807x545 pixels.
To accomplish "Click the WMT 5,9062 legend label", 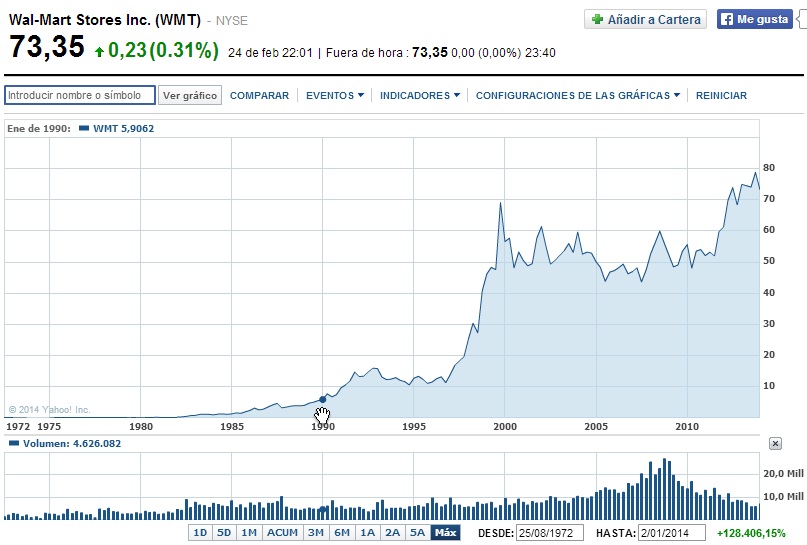I will (x=123, y=129).
